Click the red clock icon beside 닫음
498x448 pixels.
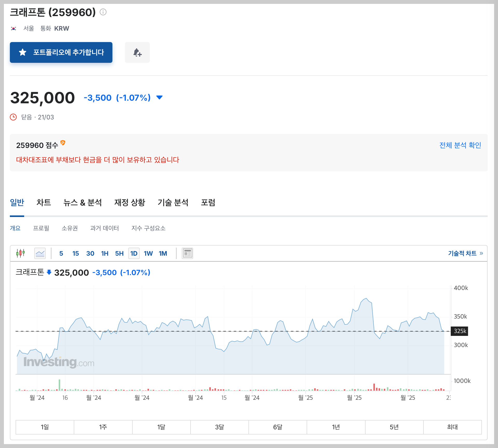tap(13, 117)
